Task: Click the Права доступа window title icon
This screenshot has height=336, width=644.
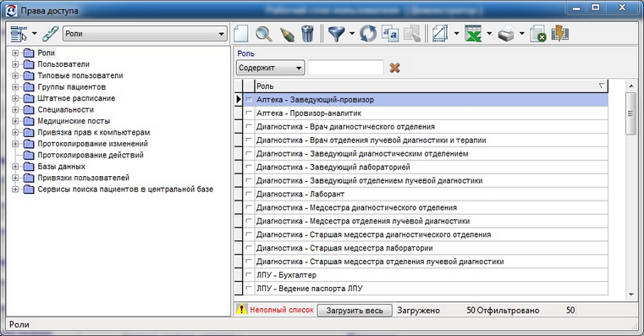Action: [x=11, y=10]
